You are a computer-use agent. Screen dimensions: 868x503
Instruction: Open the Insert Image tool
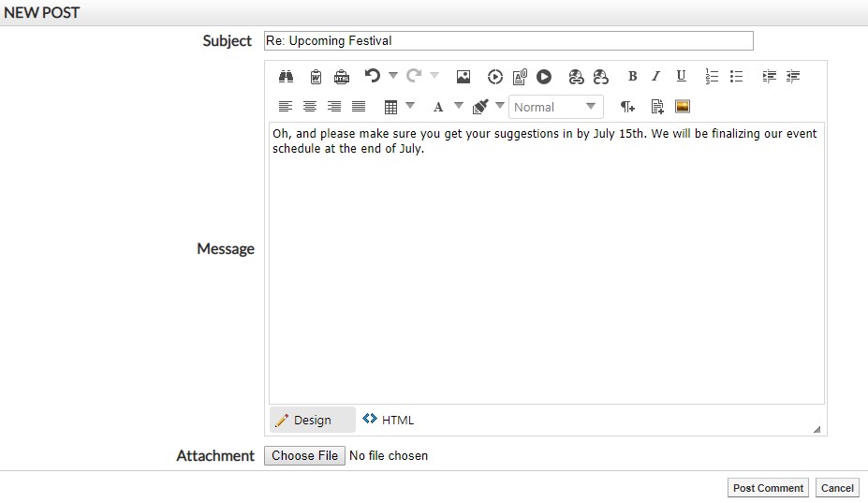click(x=463, y=77)
